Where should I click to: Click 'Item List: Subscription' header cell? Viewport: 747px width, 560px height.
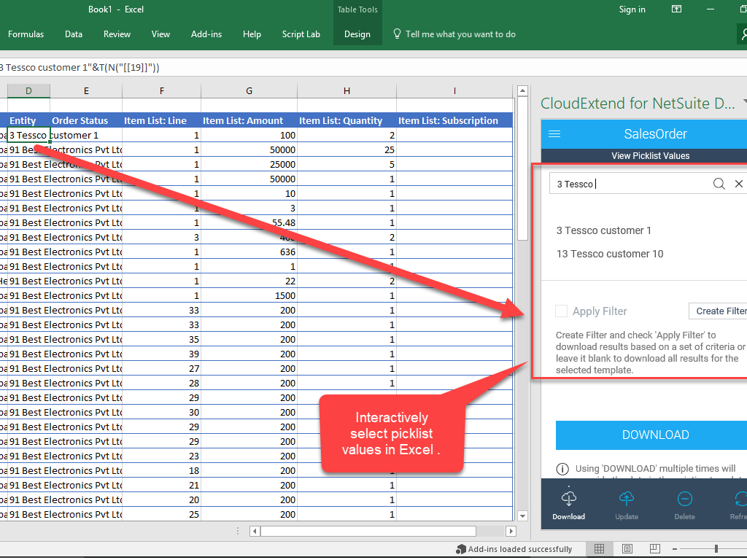pos(454,120)
